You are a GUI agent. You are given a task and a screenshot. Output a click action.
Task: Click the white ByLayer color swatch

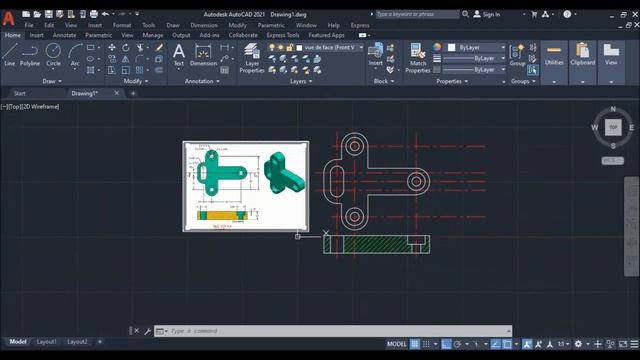[451, 48]
